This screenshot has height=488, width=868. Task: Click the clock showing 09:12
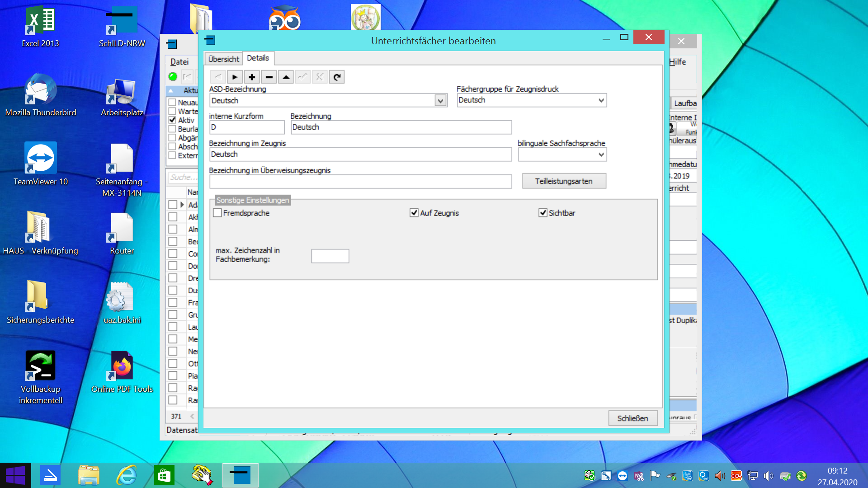(x=837, y=471)
